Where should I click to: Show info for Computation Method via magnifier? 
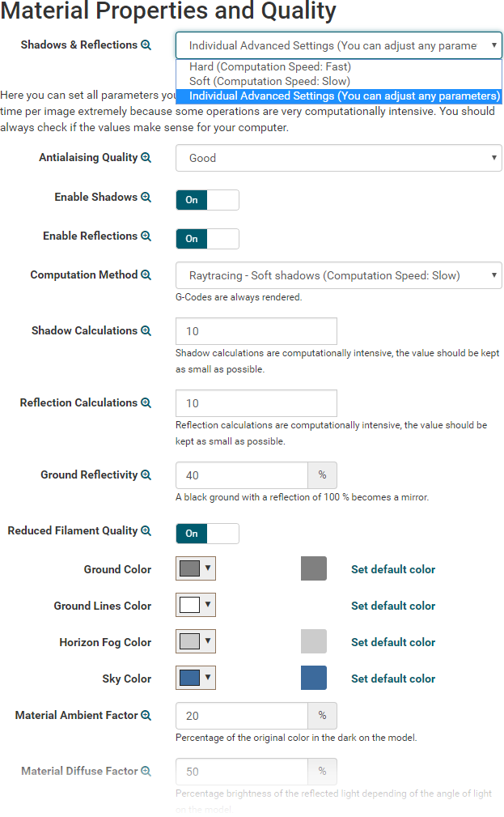[146, 275]
